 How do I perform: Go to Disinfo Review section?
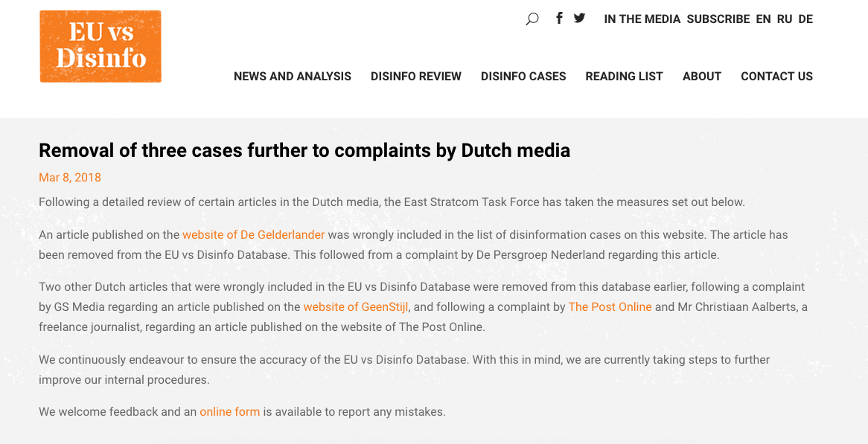[x=416, y=77]
